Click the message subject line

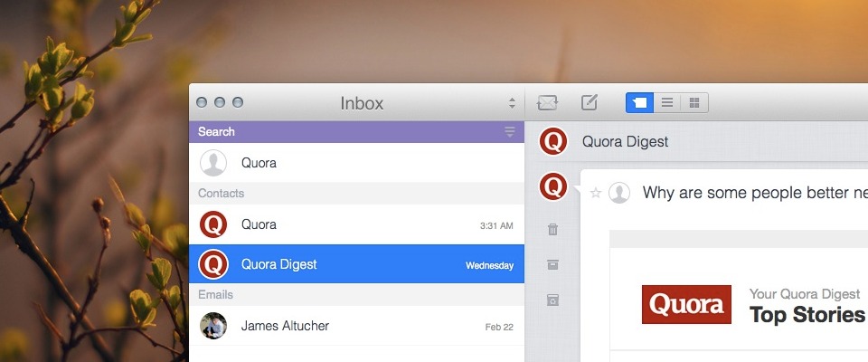[750, 193]
